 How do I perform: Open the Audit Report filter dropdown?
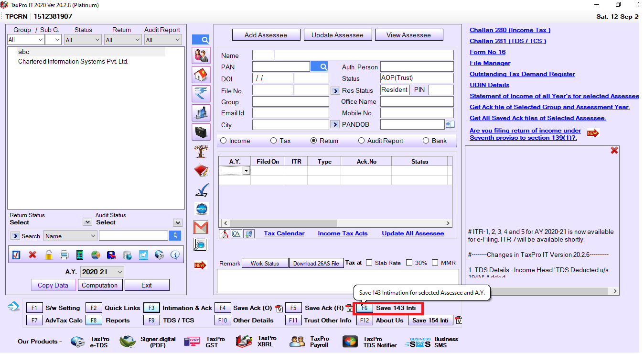tap(163, 40)
